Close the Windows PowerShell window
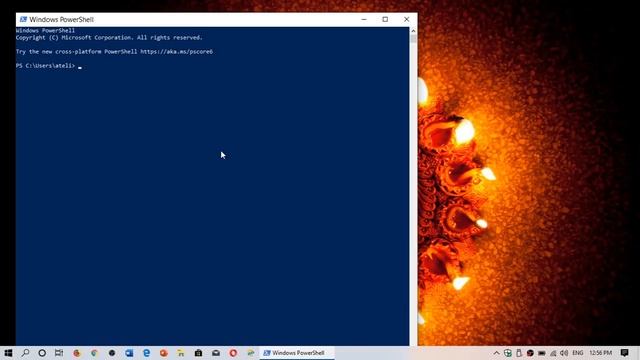This screenshot has width=640, height=360. point(407,19)
